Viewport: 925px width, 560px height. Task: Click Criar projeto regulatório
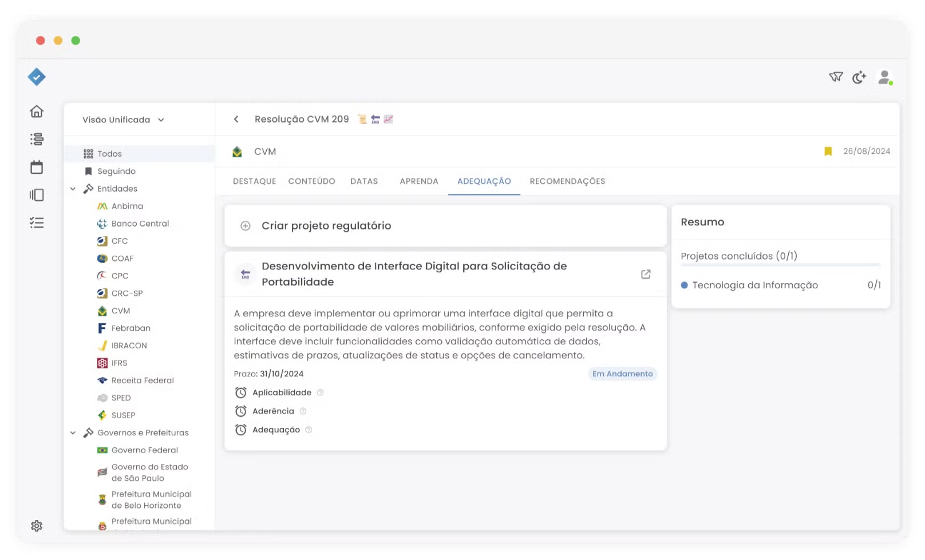click(326, 226)
